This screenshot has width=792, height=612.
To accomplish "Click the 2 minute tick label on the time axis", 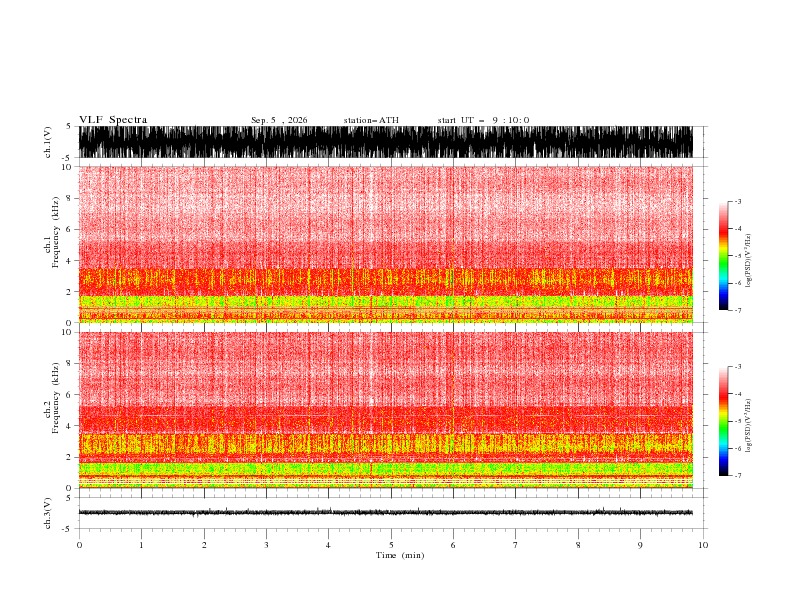I will (204, 545).
